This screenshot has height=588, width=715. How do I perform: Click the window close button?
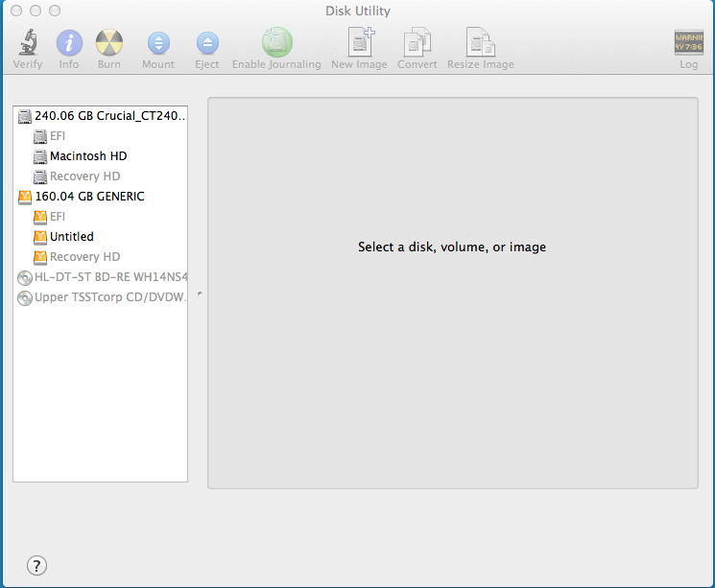[16, 11]
